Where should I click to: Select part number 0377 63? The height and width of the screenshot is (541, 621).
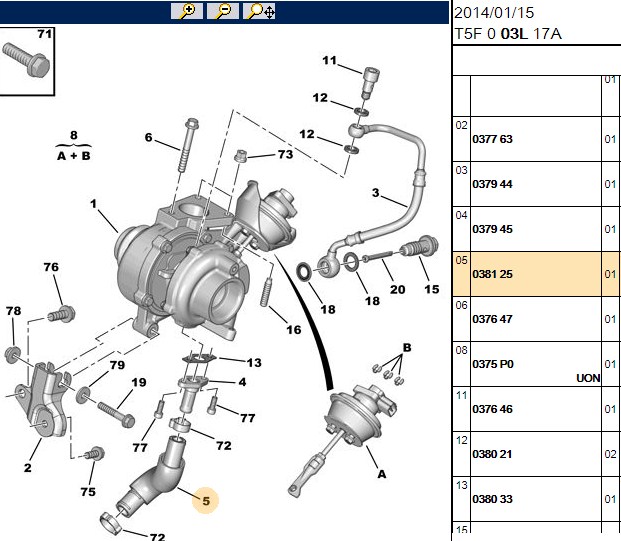(492, 139)
